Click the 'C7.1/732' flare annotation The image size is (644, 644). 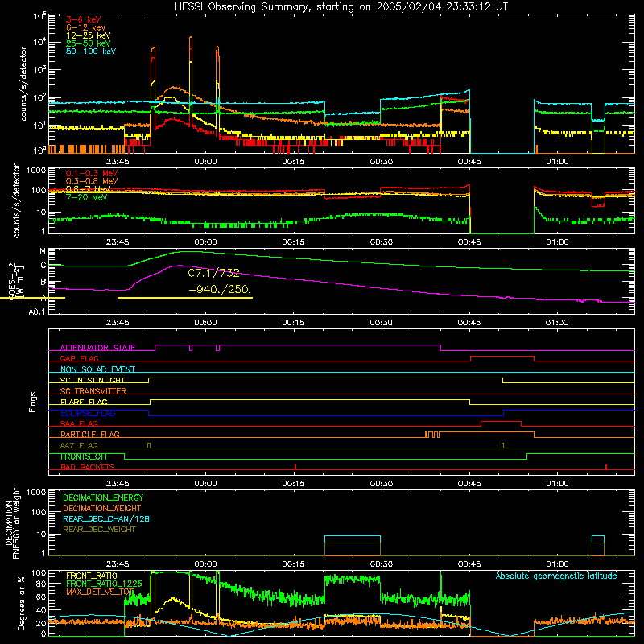click(213, 273)
